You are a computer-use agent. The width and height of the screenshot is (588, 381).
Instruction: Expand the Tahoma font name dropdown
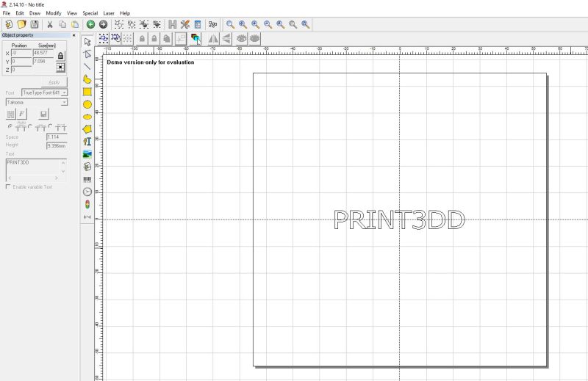[x=37, y=102]
